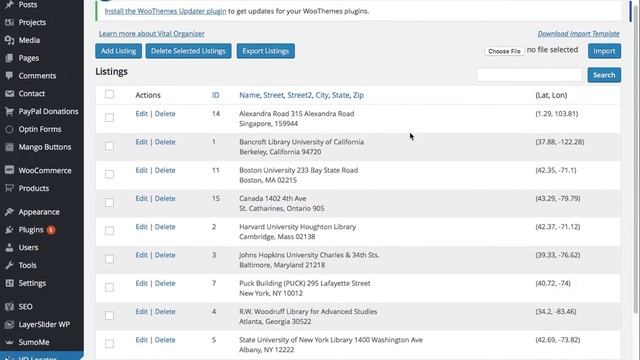Click the Contact envelope icon
The width and height of the screenshot is (640, 360).
tap(9, 93)
